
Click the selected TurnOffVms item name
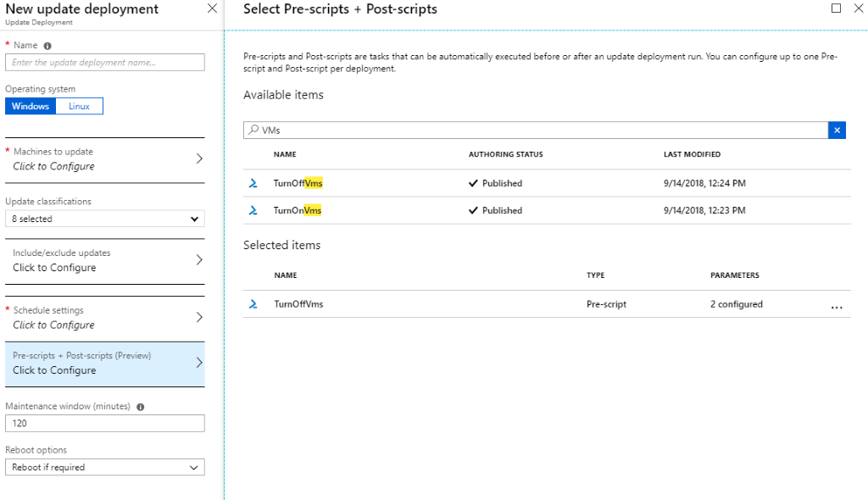click(299, 304)
